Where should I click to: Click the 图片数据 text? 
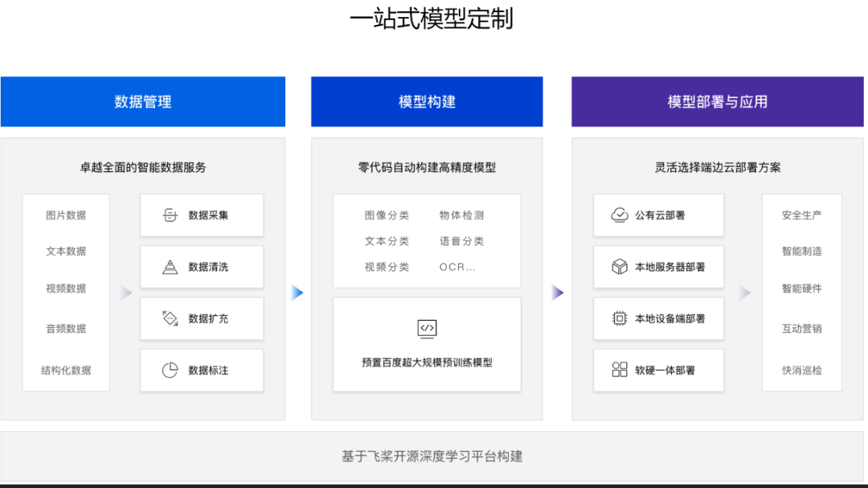[x=66, y=215]
